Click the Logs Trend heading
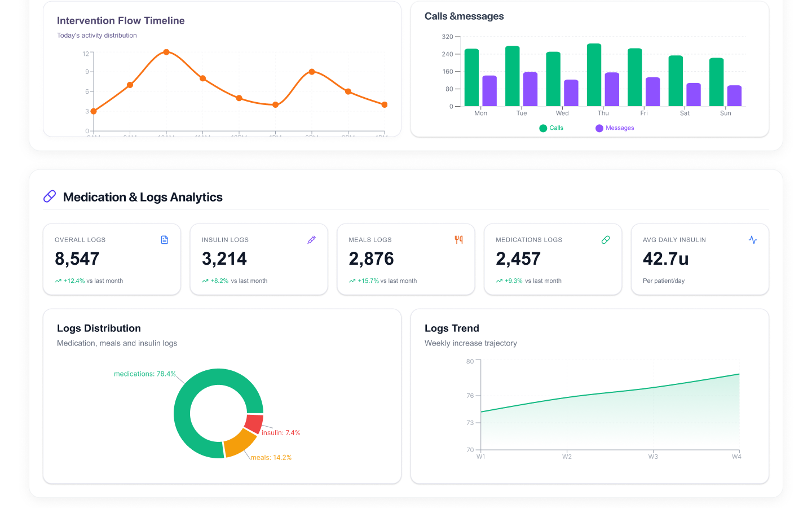Screen dimensions: 812x508 [x=452, y=329]
